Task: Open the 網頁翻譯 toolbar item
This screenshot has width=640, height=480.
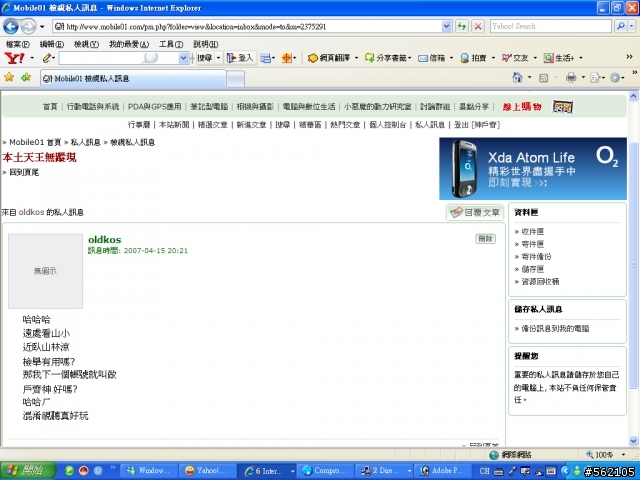Action: click(330, 58)
